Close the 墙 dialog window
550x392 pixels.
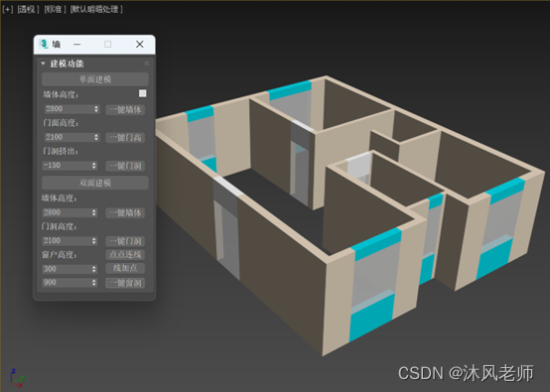click(140, 45)
